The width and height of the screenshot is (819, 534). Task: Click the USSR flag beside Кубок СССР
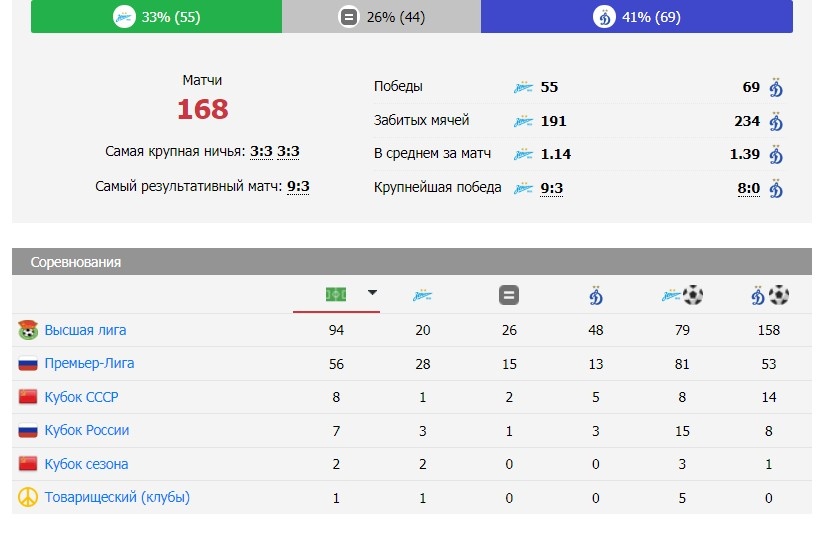(28, 397)
